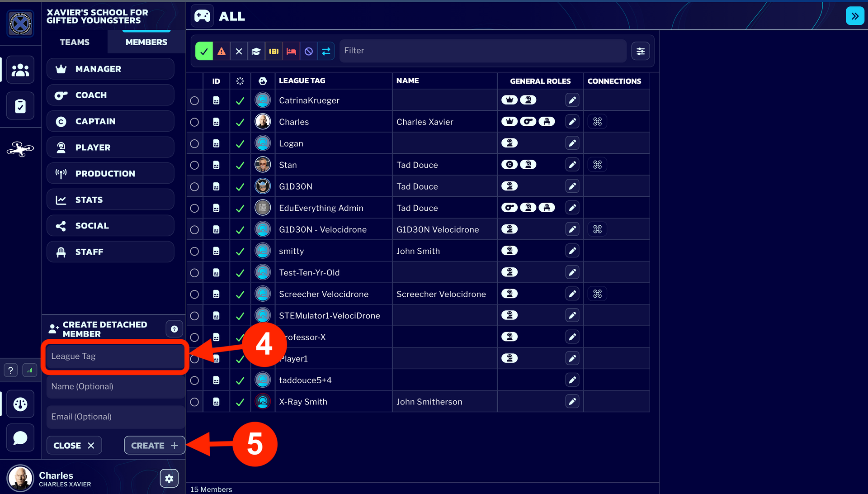Open the connection icon for Stan

pyautogui.click(x=597, y=165)
